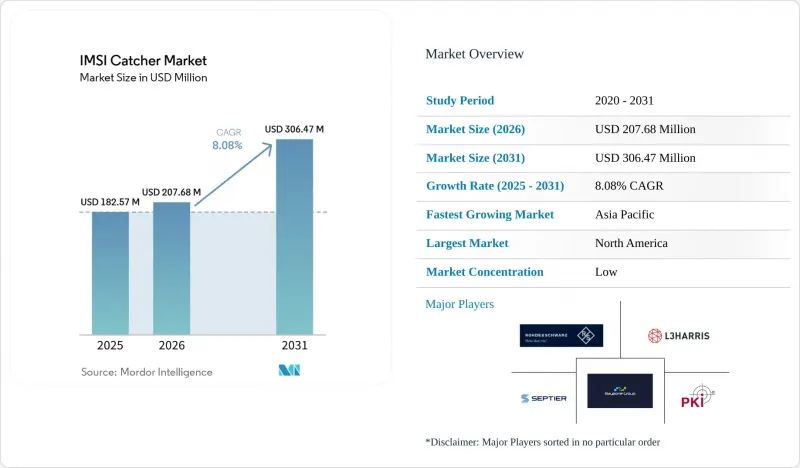This screenshot has width=800, height=468.
Task: Click the '2026' axis label
Action: [171, 346]
